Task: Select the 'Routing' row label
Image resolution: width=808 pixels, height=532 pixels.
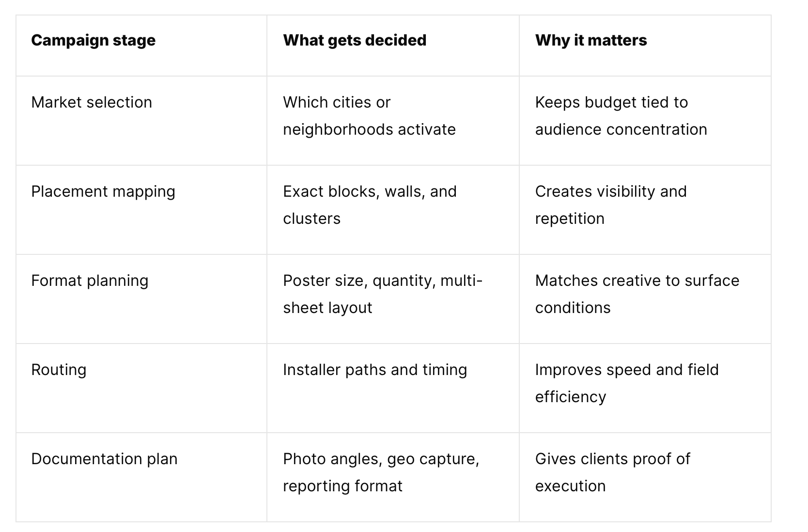Action: pyautogui.click(x=59, y=370)
